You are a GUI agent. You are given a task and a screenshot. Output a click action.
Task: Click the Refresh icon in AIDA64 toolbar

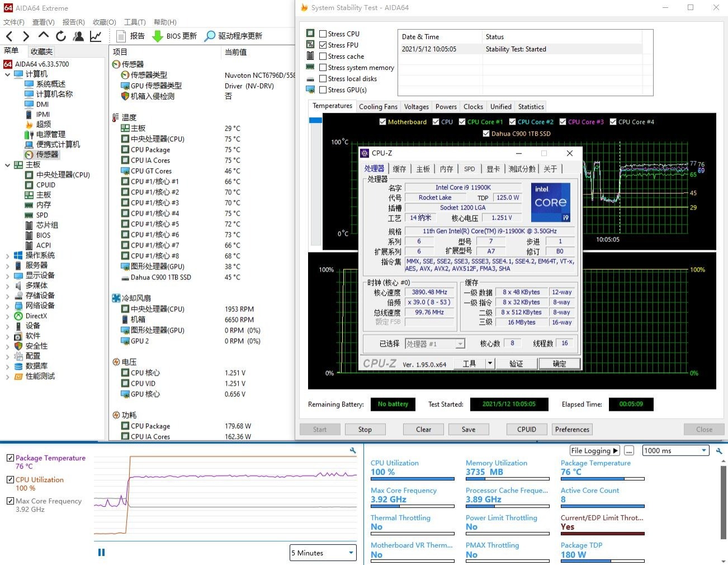pos(61,36)
